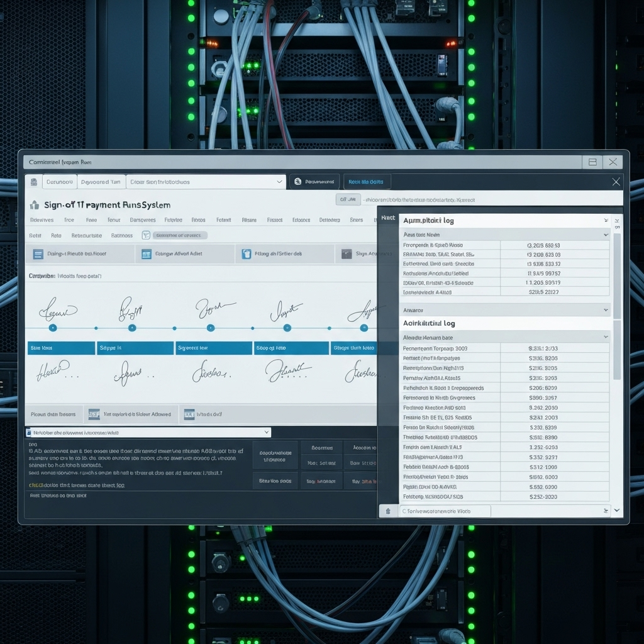Click the filter icon beside the search pill

click(146, 235)
